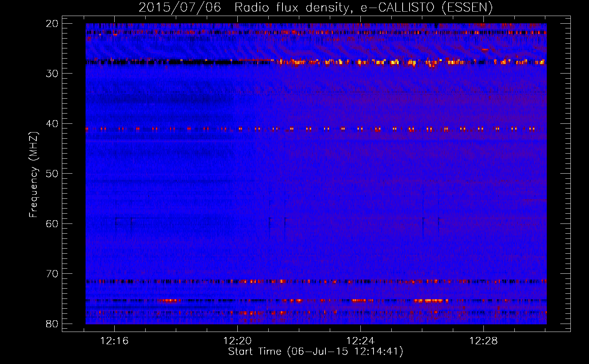
Task: Click the plot title 'Radio flux density, e-CALLISTO (ESSEN)'
Action: 363,8
